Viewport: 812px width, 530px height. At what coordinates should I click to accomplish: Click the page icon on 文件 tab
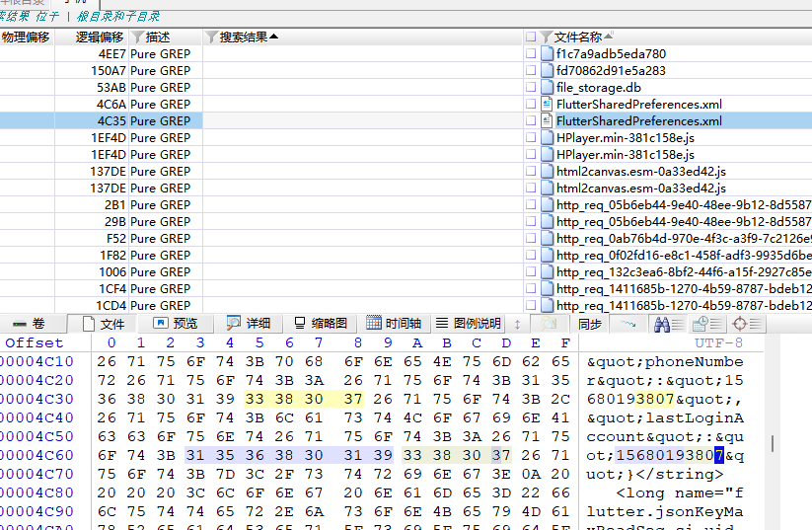tap(89, 324)
